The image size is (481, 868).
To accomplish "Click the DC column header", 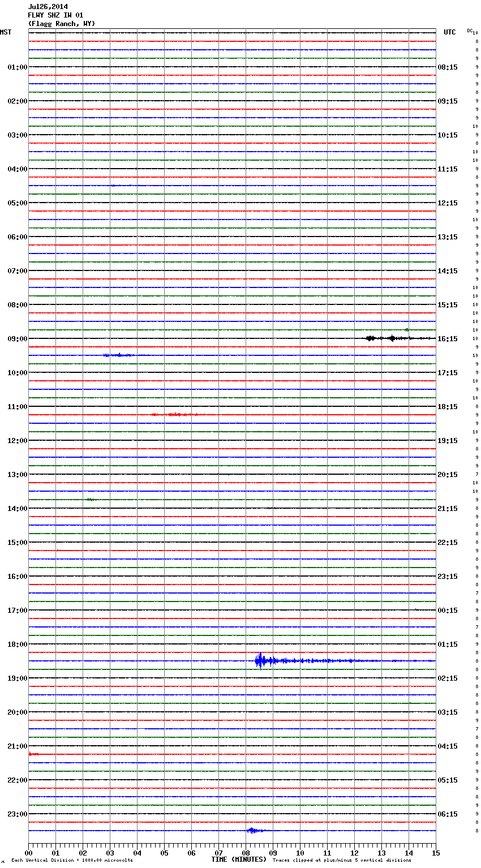I will click(x=470, y=31).
